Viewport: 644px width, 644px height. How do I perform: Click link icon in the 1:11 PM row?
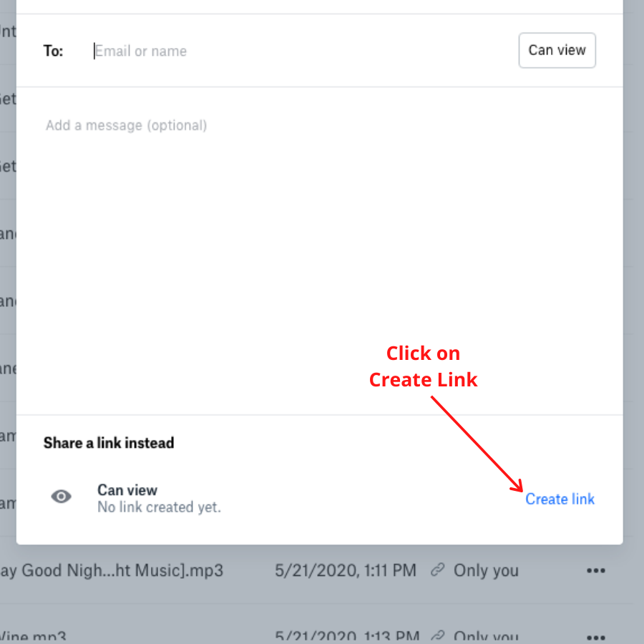click(x=438, y=570)
